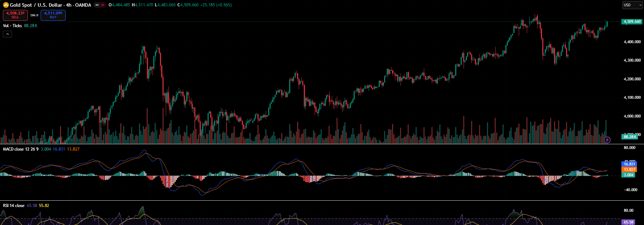The width and height of the screenshot is (644, 225).
Task: Click the Vol legend value 88.28K
Action: tap(31, 26)
